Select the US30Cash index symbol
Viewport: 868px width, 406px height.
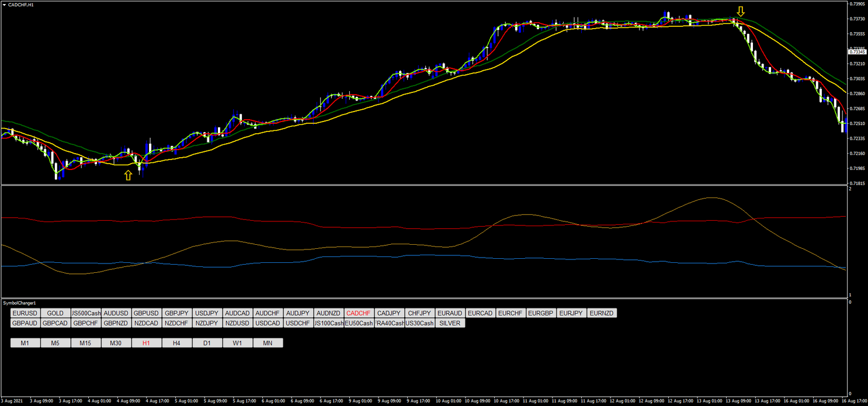(x=419, y=323)
